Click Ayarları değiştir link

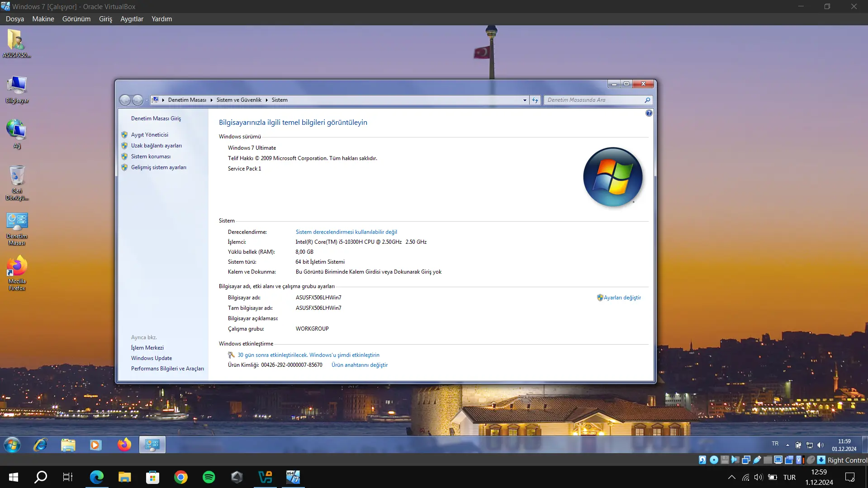click(622, 298)
